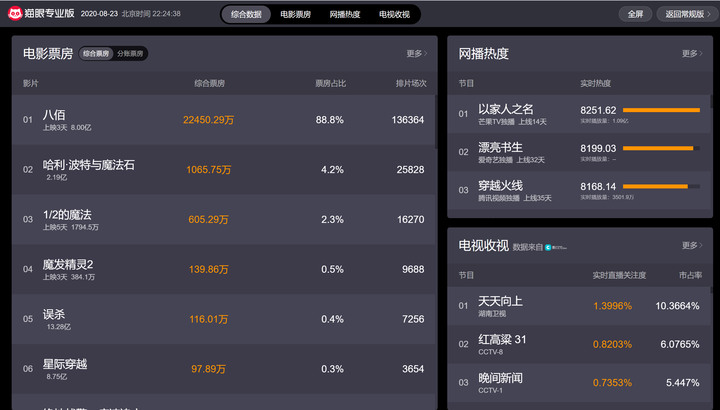The image size is (720, 410).
Task: Click scrollbar of the 电影票房 list
Action: tap(436, 122)
